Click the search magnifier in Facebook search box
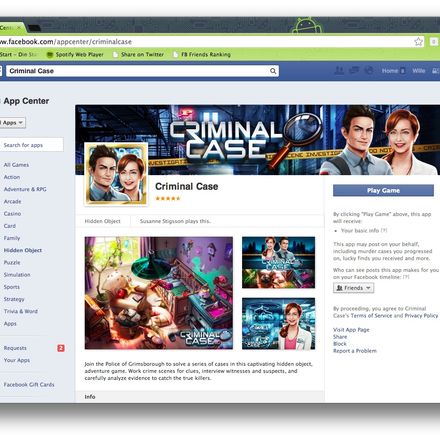 273,71
